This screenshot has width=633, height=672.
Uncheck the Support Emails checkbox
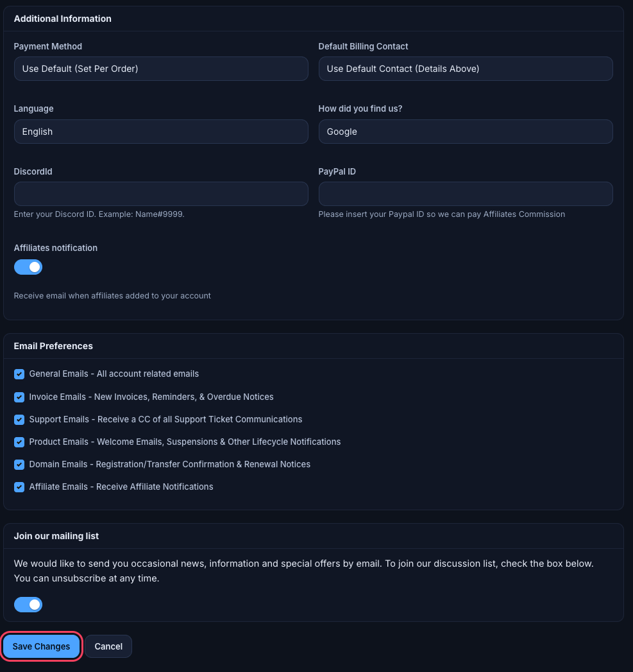[19, 420]
